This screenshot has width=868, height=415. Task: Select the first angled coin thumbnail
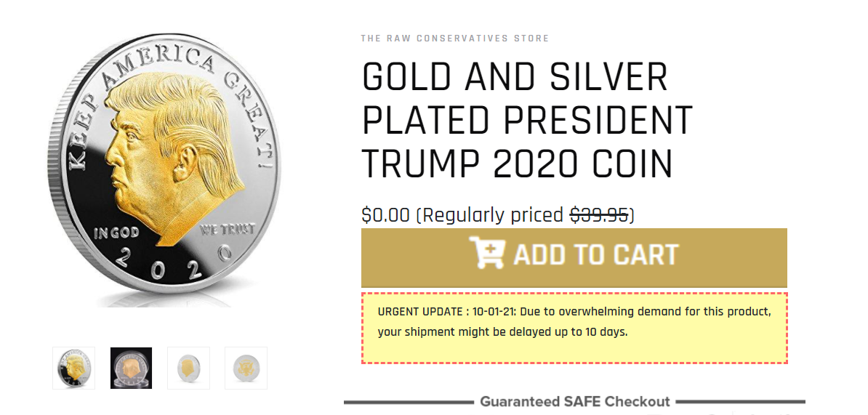click(x=73, y=368)
